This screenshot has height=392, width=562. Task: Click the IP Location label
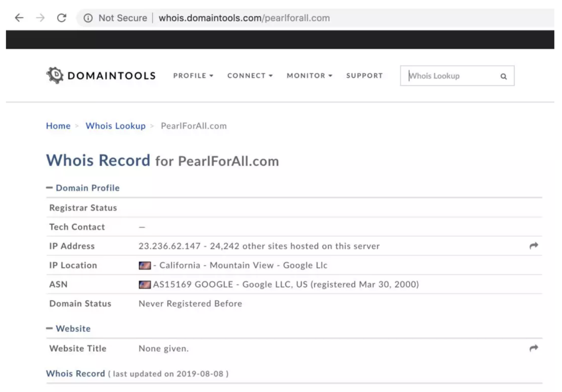[x=73, y=265]
